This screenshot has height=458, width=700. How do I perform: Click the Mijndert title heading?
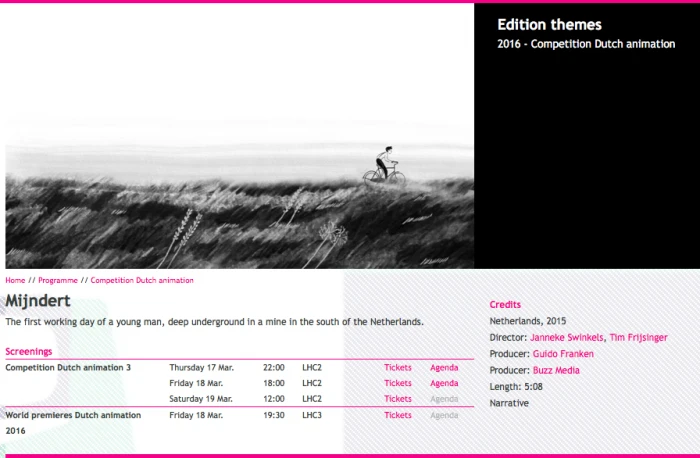[x=38, y=300]
